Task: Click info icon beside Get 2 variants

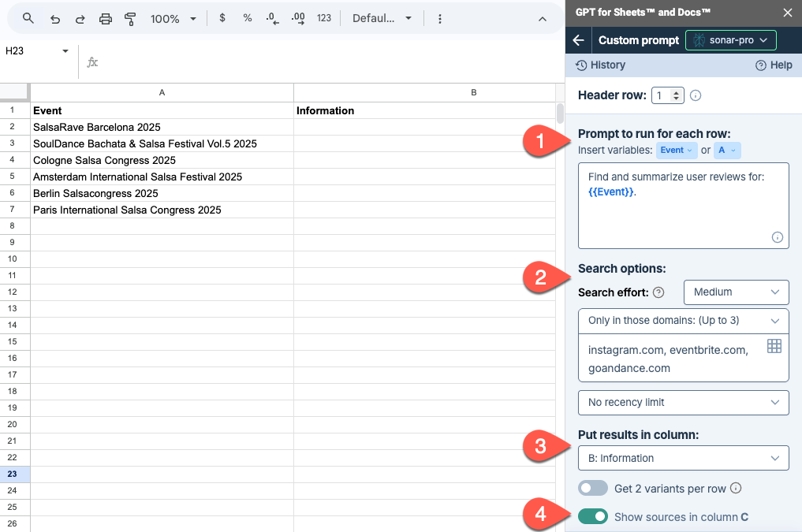Action: tap(736, 488)
